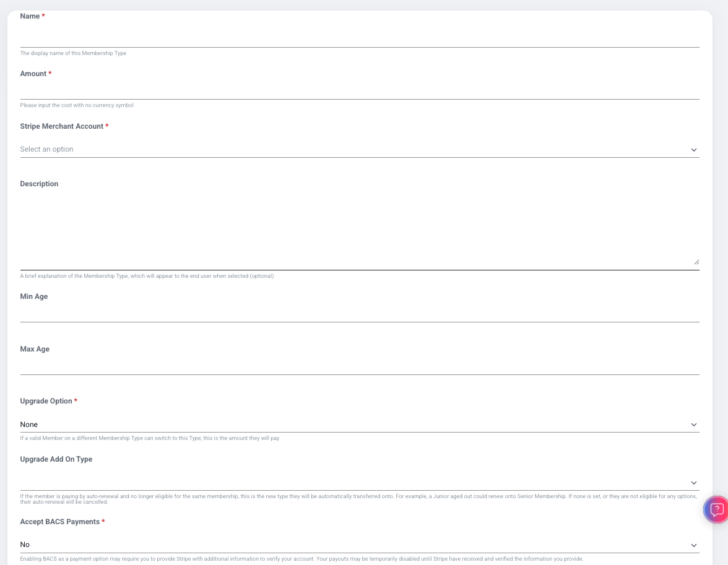Click the Accept BACS Payments chevron arrow
Screen dimensions: 728x565
pyautogui.click(x=693, y=545)
